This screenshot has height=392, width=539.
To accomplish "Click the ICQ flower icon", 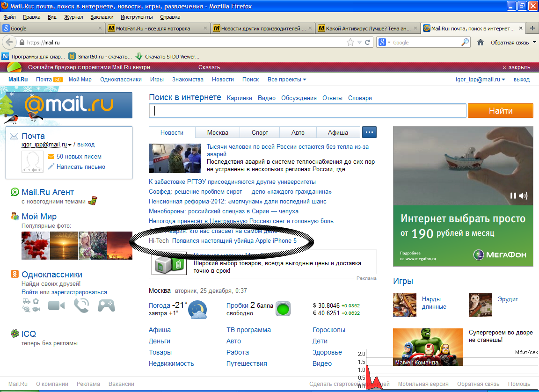I will pos(15,333).
